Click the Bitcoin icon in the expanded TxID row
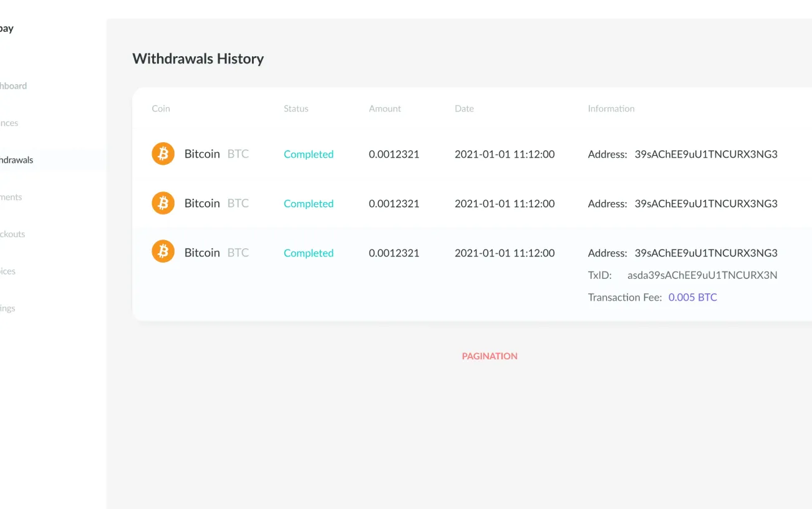The image size is (812, 509). click(x=163, y=251)
